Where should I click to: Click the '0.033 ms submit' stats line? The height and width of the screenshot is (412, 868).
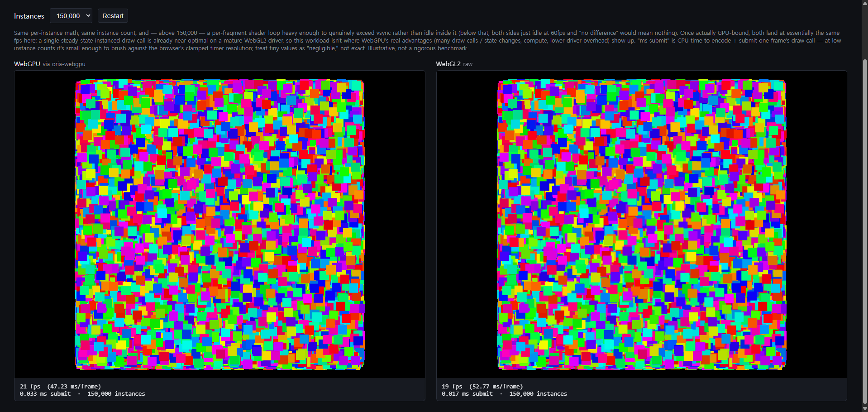[x=82, y=393]
